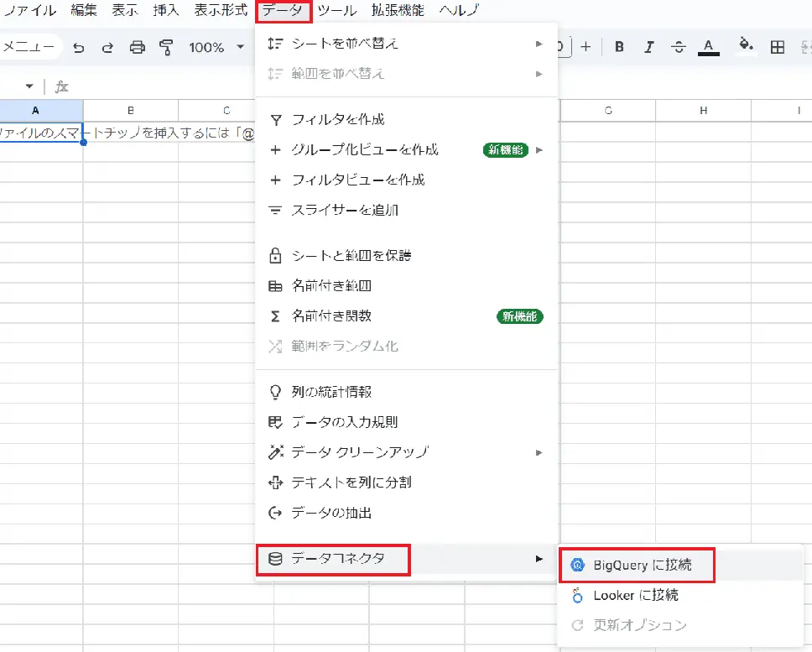The height and width of the screenshot is (652, 812).
Task: Click the cleanup magic wand icon
Action: click(x=275, y=452)
